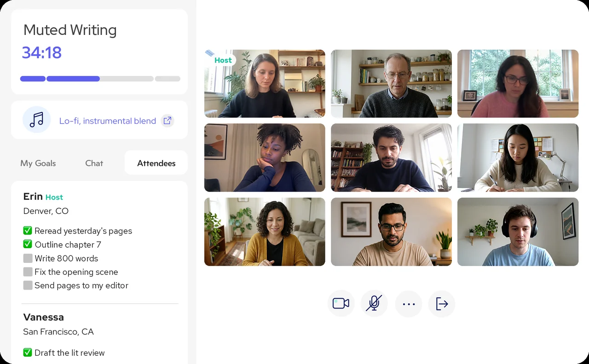Uncheck 'Draft the lit review' goal

28,353
